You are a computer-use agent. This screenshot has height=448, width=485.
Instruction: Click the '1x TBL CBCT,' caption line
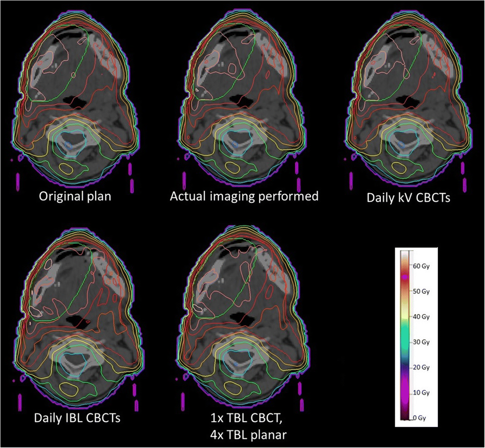(x=247, y=418)
